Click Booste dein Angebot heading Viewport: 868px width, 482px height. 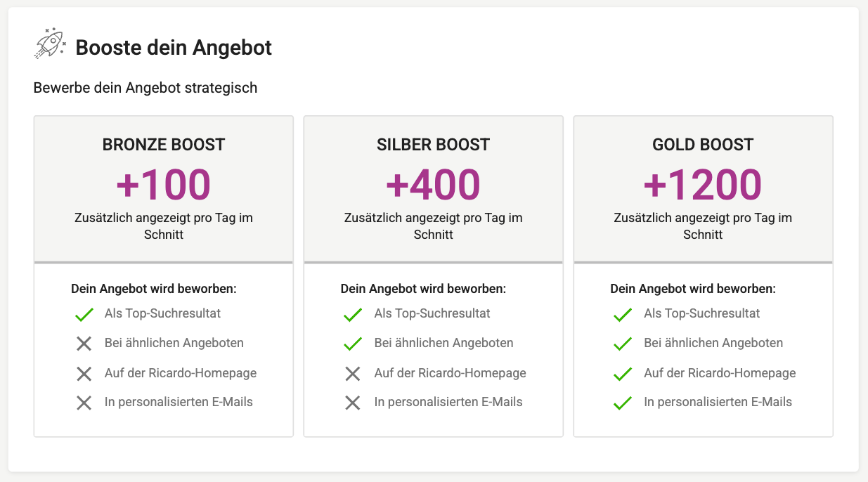(174, 48)
